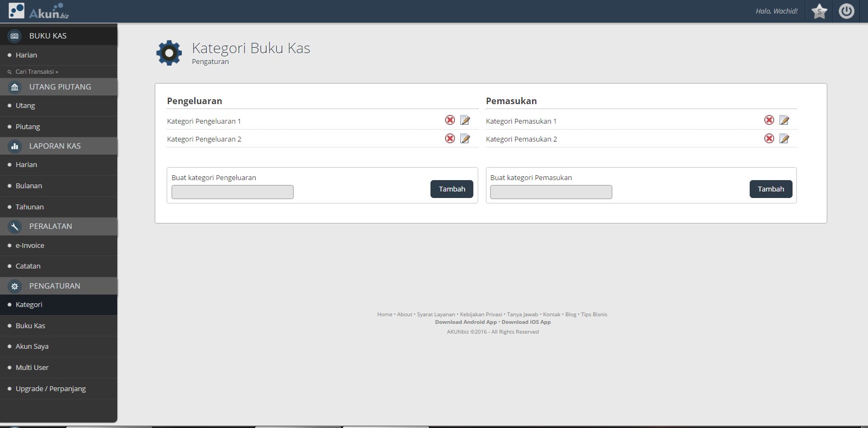This screenshot has width=868, height=428.
Task: Click the BUKU KAS section header
Action: [x=59, y=36]
